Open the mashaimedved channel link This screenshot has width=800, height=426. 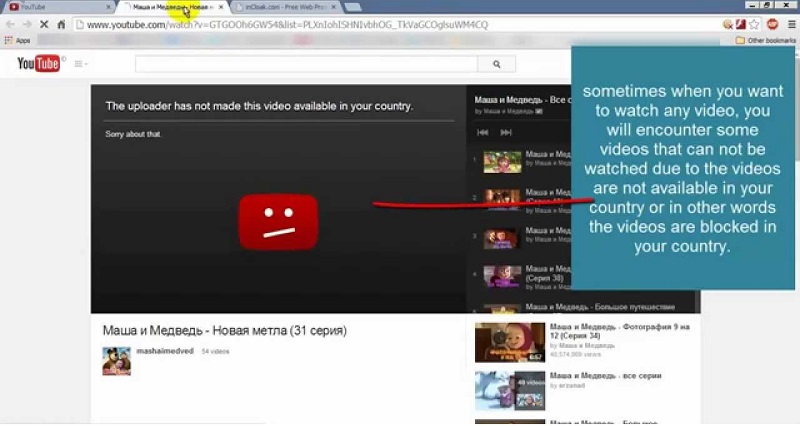click(x=165, y=351)
